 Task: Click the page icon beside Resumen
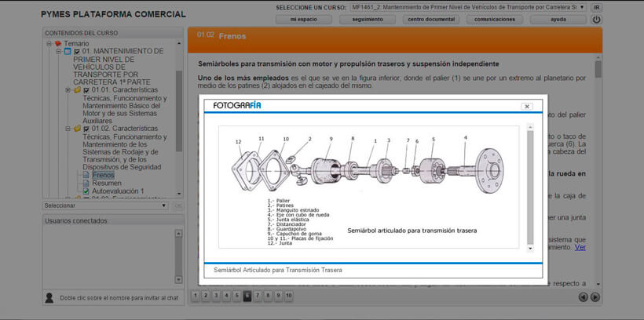[x=86, y=183]
